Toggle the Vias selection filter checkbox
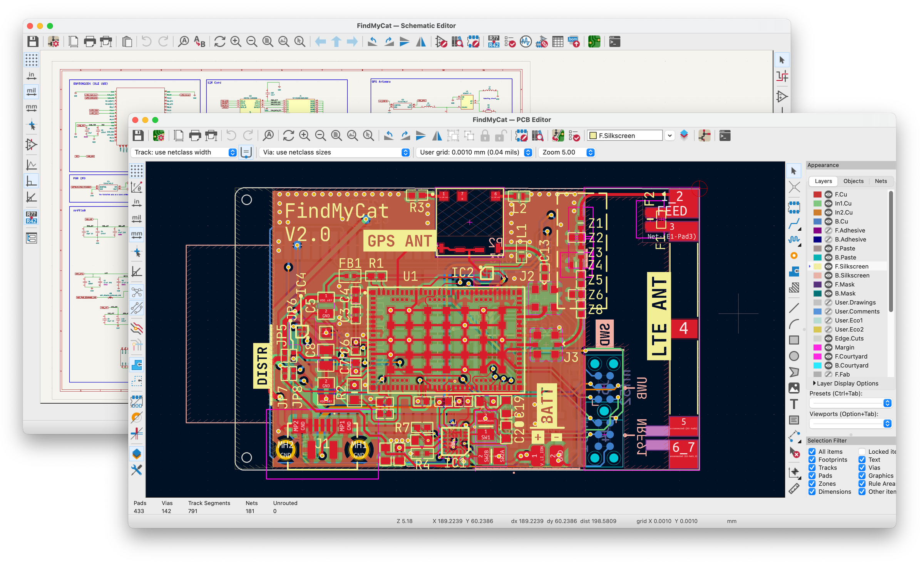The image size is (924, 565). (x=862, y=468)
